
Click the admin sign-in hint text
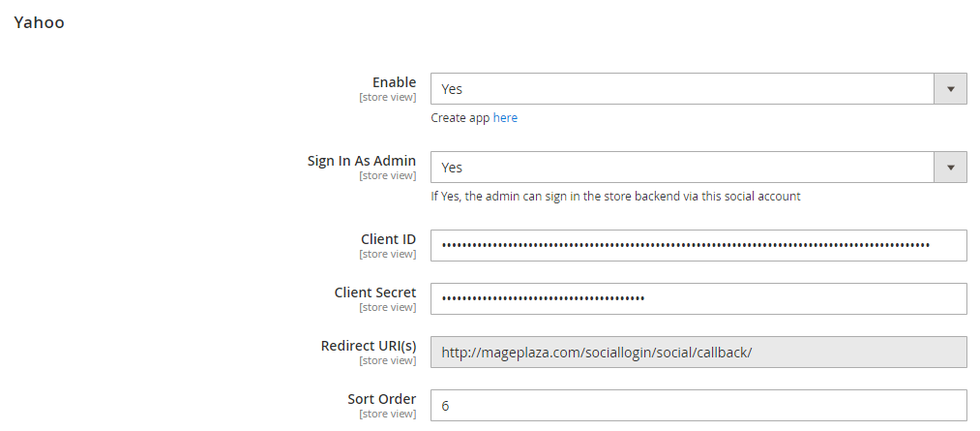click(x=615, y=197)
